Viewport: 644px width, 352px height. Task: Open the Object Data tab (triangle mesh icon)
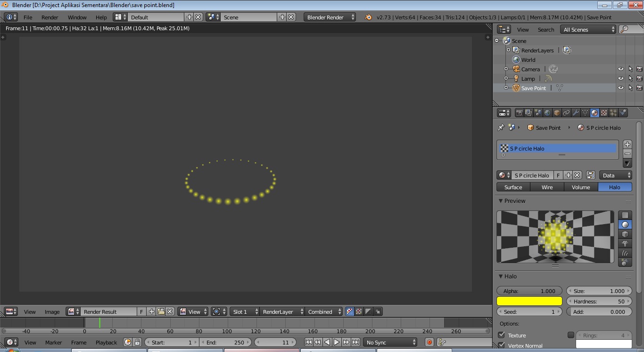(585, 113)
